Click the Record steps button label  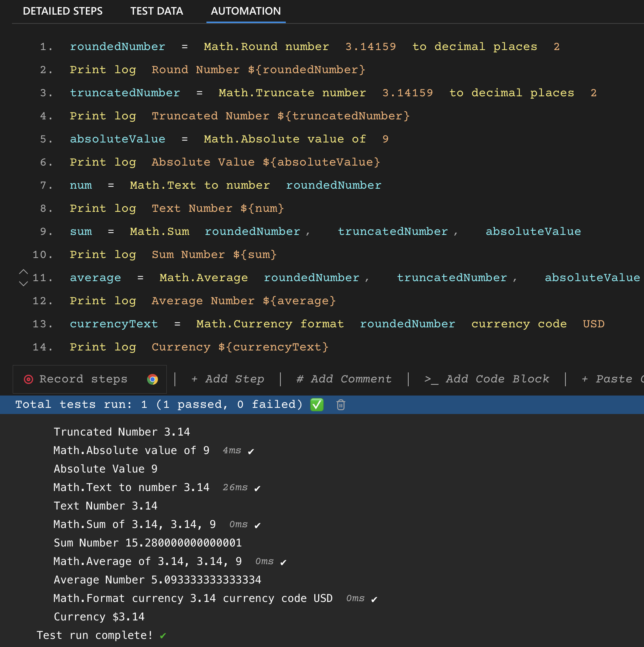coord(83,379)
